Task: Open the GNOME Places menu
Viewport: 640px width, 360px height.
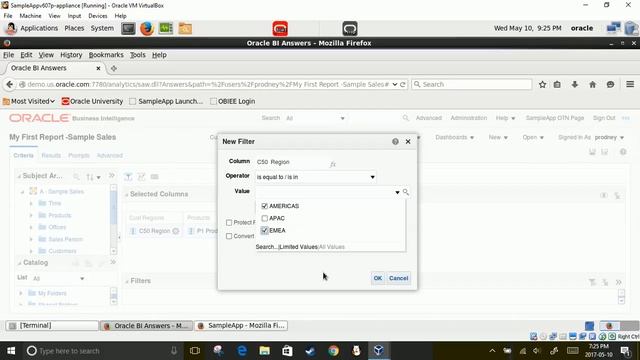Action: pos(74,28)
